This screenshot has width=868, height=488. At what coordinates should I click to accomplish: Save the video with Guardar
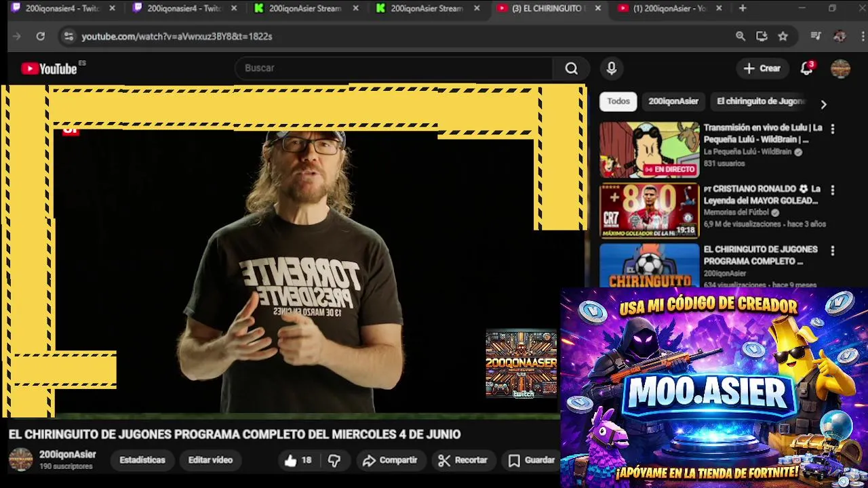point(532,460)
